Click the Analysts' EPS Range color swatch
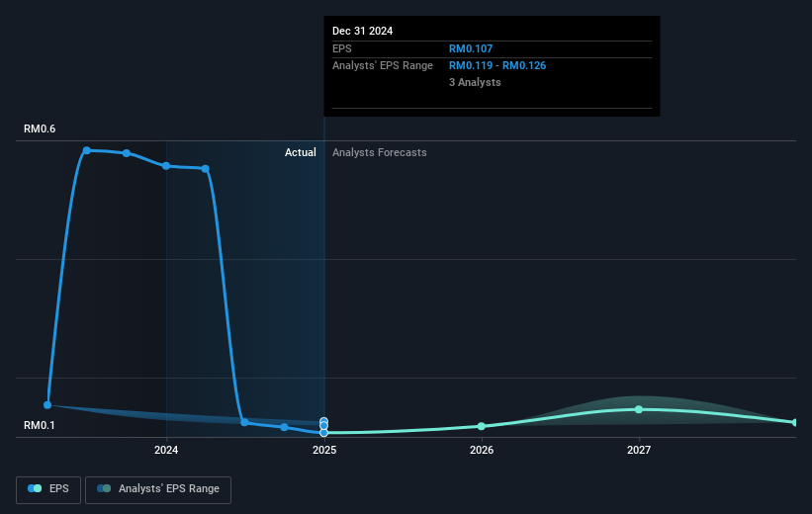Image resolution: width=812 pixels, height=514 pixels. coord(104,488)
